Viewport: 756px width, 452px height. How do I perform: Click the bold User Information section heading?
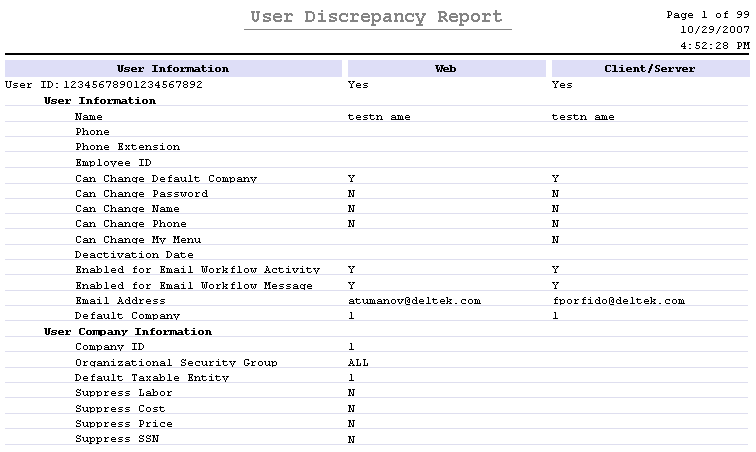click(99, 101)
